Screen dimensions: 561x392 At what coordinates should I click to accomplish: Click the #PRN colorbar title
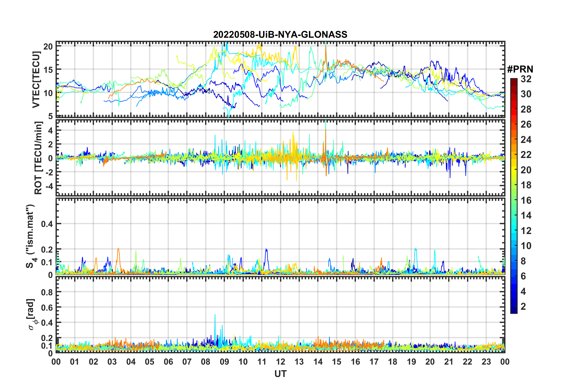520,69
